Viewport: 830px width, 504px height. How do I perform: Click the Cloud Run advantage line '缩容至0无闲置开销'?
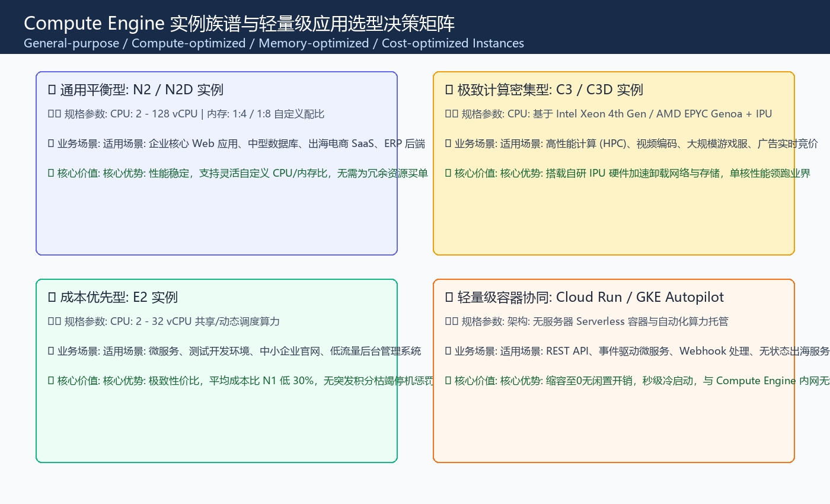pyautogui.click(x=637, y=381)
